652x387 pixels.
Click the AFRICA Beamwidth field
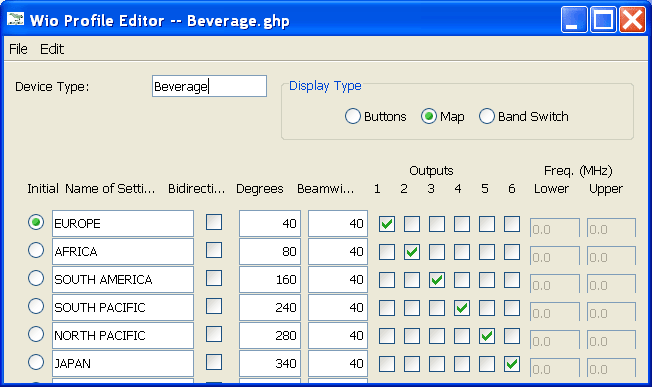338,251
